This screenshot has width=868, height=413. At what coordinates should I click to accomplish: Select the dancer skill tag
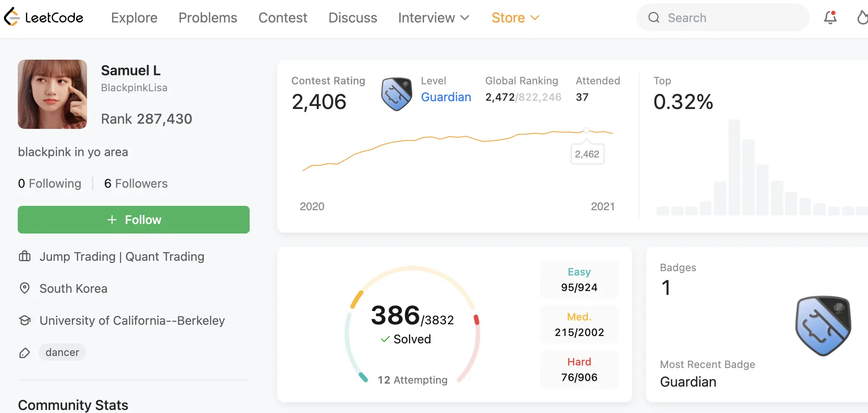pos(62,352)
